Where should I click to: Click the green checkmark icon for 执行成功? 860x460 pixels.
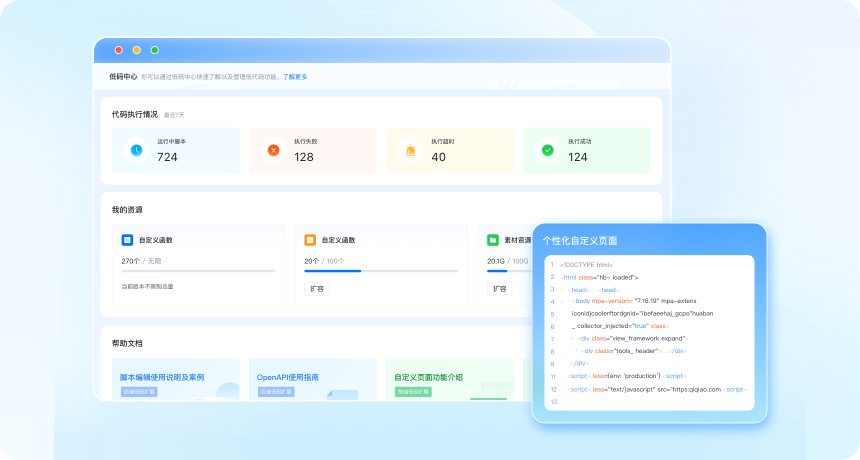(547, 150)
